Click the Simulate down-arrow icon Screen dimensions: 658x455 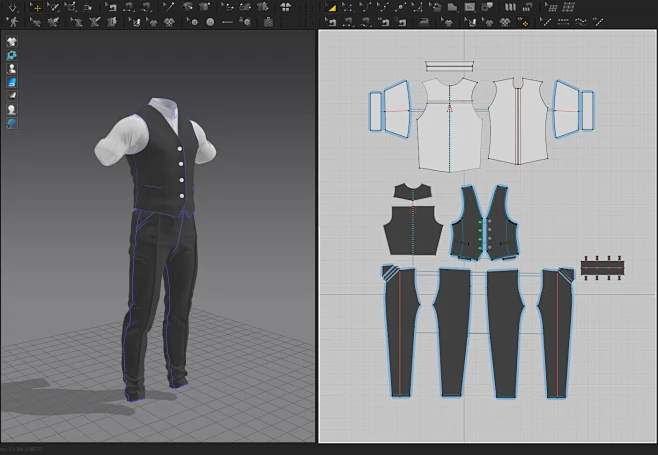[12, 7]
